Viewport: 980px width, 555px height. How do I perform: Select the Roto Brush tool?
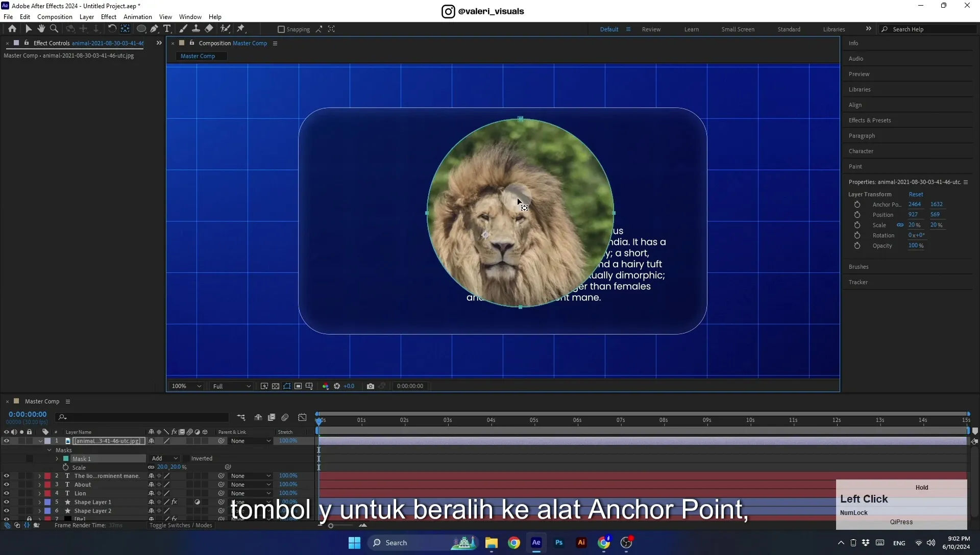pos(225,29)
